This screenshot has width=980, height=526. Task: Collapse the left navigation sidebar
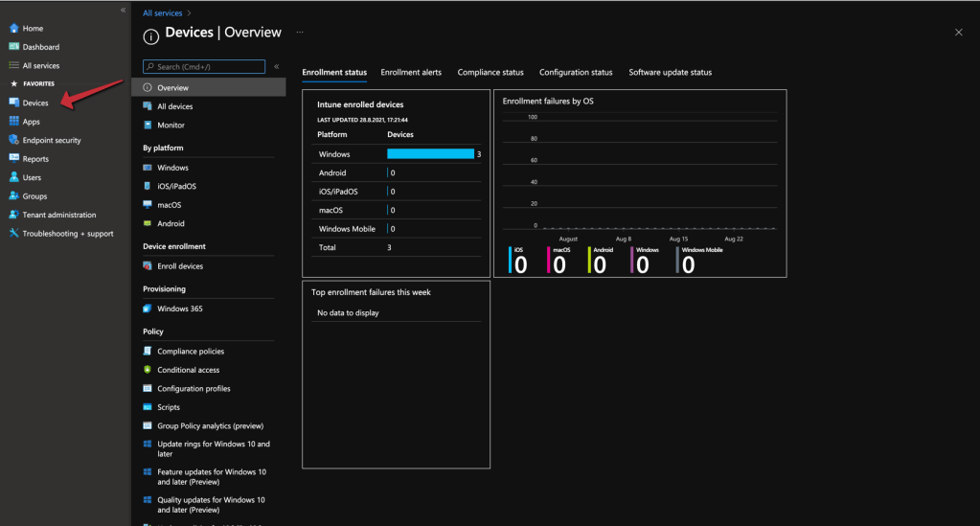click(123, 10)
